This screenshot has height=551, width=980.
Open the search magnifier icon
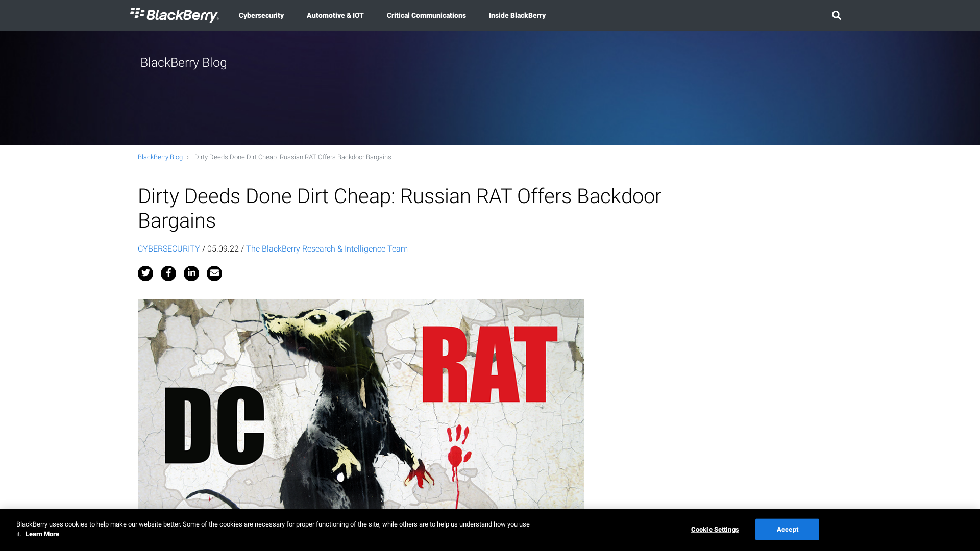point(836,15)
